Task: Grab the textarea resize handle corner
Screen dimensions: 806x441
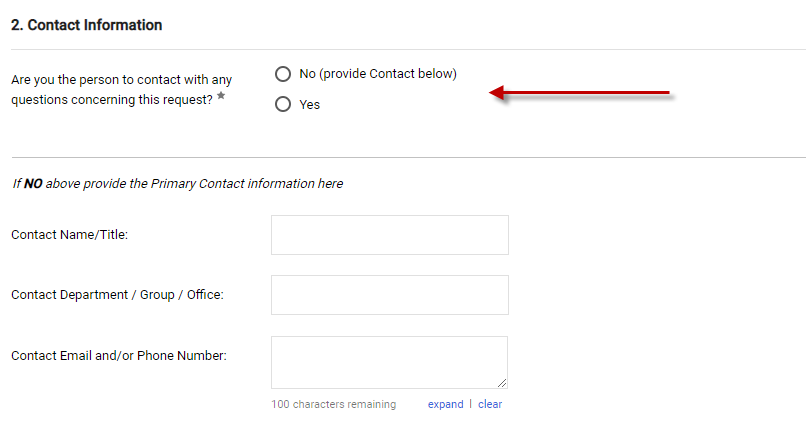Action: (x=501, y=382)
